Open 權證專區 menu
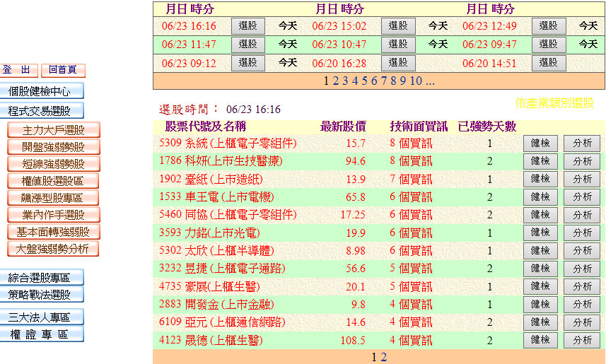606x364 pixels. coord(41,334)
